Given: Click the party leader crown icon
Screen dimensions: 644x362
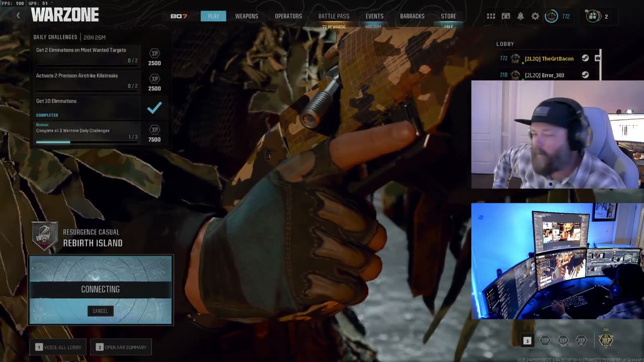Looking at the screenshot, I should 598,58.
